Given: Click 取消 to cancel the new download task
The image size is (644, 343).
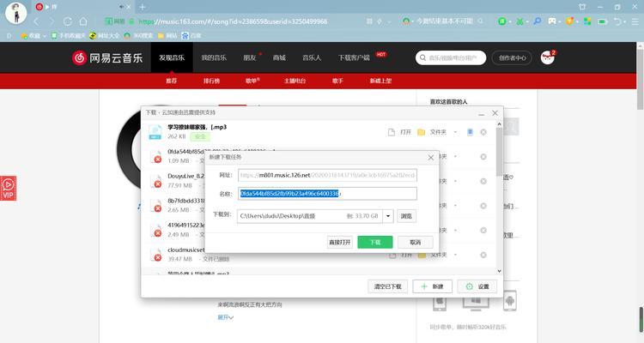Looking at the screenshot, I should click(416, 242).
